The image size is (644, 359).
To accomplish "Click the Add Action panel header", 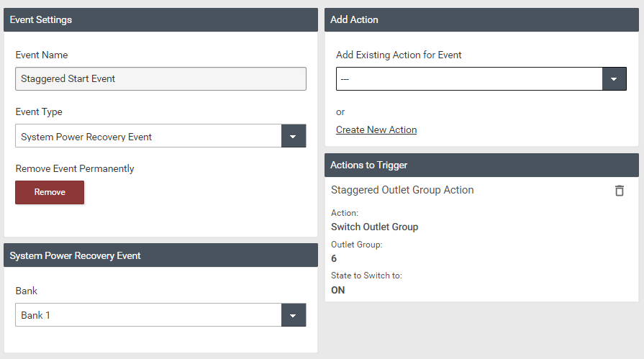I will [x=481, y=20].
